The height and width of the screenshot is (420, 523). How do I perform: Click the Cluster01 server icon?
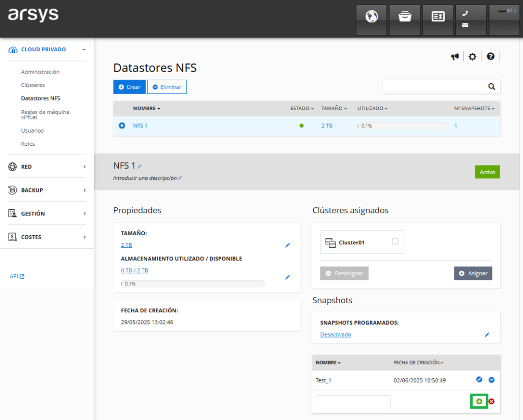point(330,243)
